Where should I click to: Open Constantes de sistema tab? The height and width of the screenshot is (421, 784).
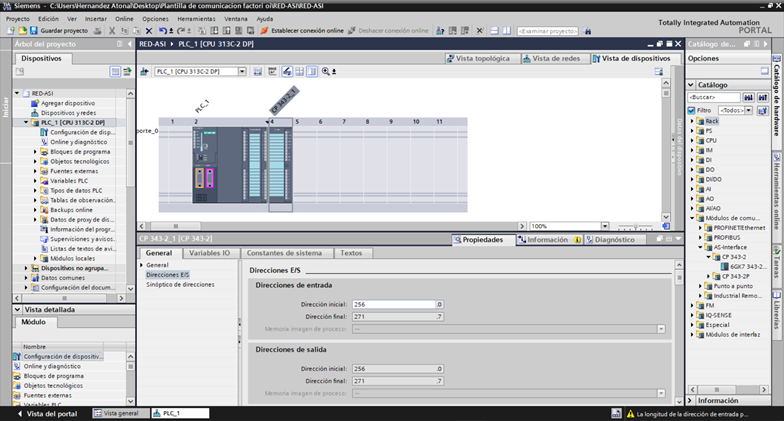point(284,253)
